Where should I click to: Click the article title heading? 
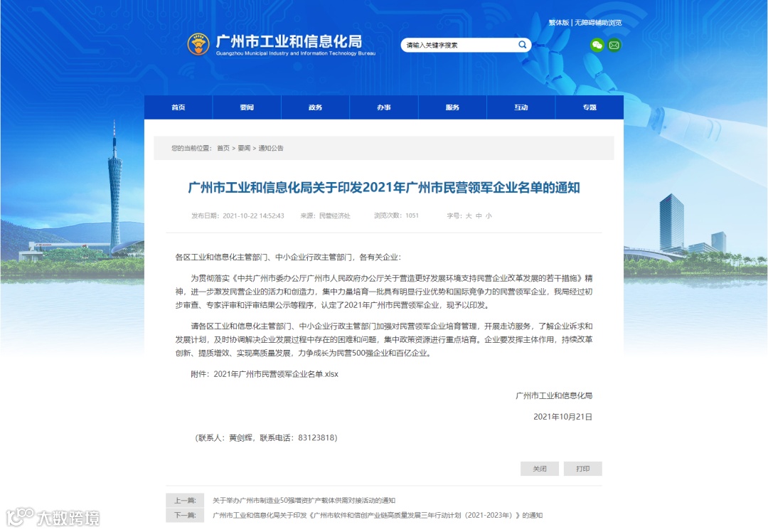tap(384, 188)
